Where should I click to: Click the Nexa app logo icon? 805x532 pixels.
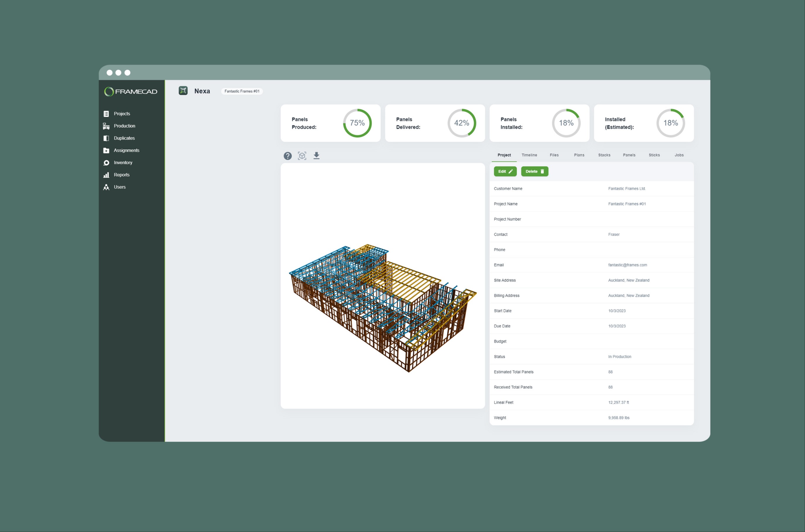[x=183, y=91]
